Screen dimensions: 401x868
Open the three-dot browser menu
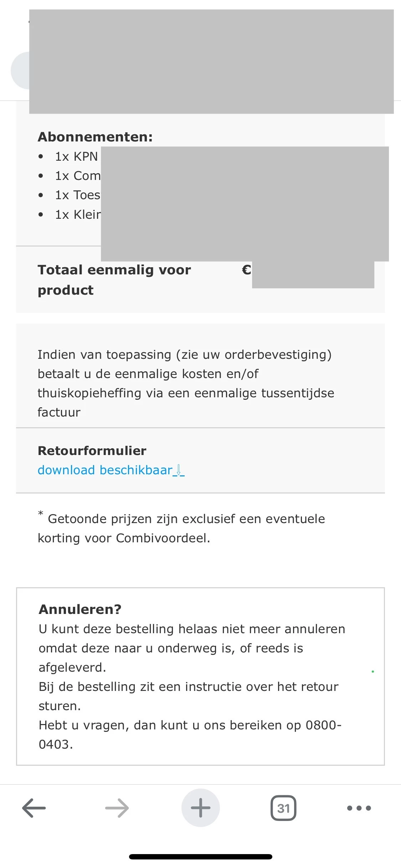click(x=359, y=808)
